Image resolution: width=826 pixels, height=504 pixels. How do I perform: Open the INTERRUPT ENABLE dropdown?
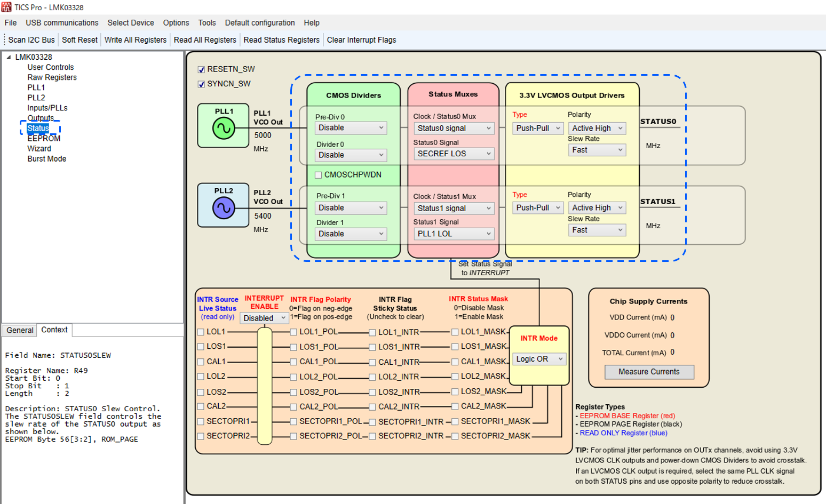click(264, 318)
